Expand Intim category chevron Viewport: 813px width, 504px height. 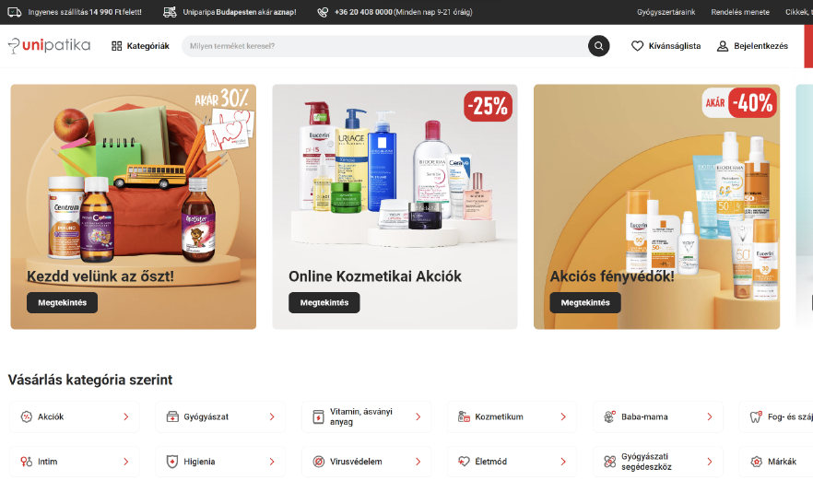click(x=126, y=462)
